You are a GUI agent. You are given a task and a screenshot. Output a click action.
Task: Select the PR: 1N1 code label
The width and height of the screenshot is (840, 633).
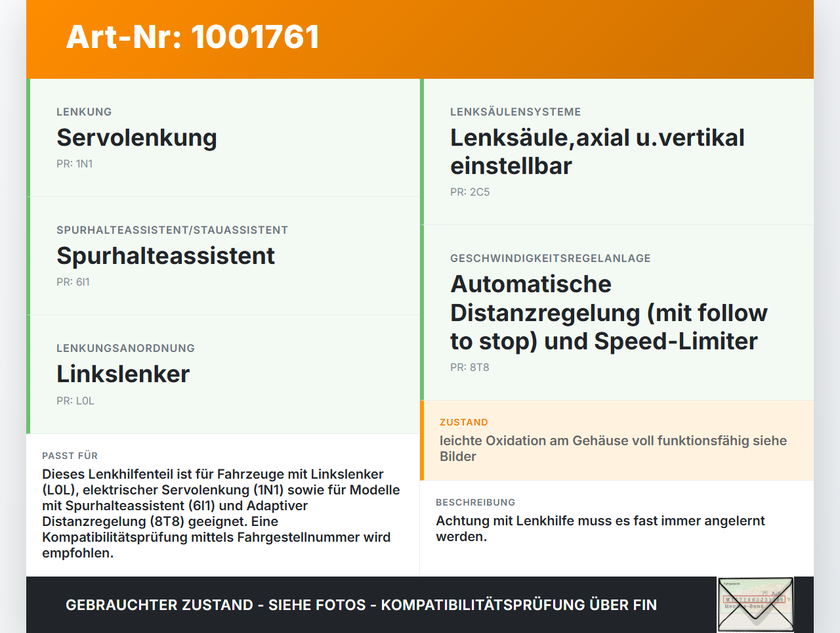pyautogui.click(x=74, y=164)
